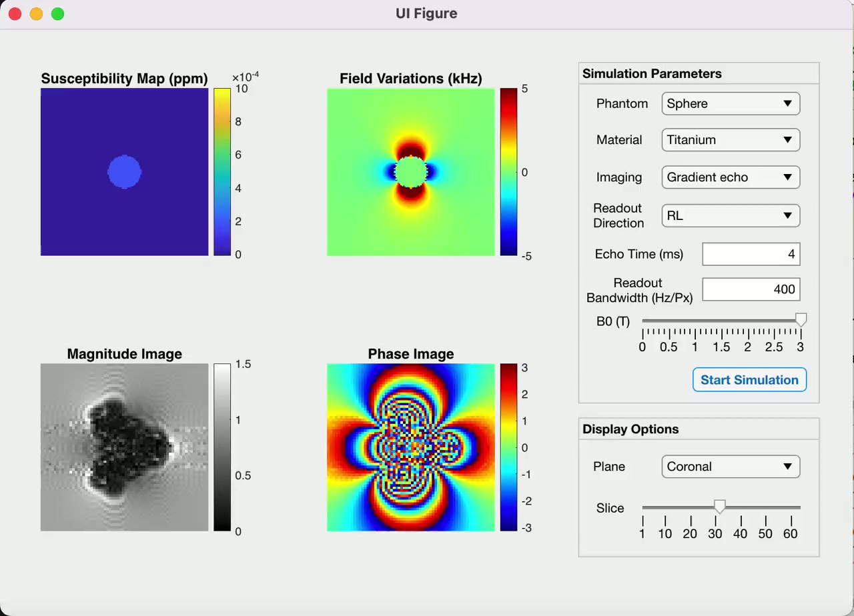Image resolution: width=854 pixels, height=616 pixels.
Task: Click the Susceptibility Map image
Action: pos(125,172)
